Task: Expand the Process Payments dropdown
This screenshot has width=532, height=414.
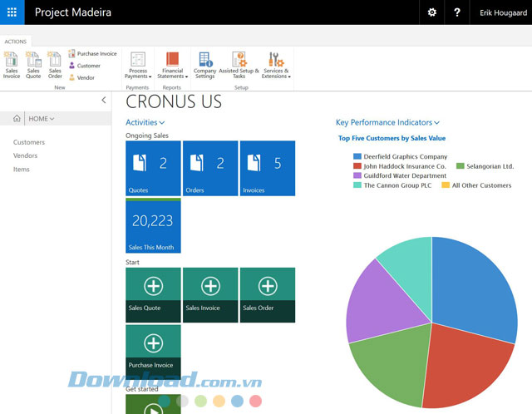Action: coord(138,64)
